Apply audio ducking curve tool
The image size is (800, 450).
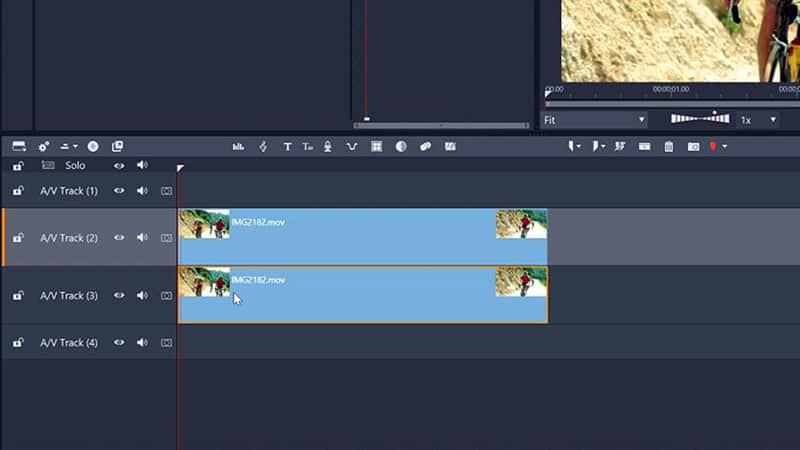(x=352, y=147)
